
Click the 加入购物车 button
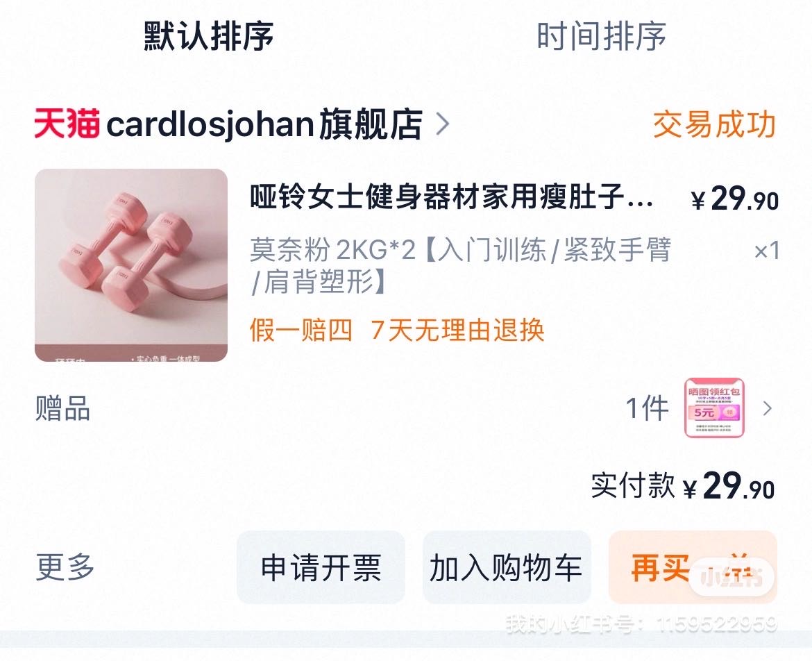(507, 567)
